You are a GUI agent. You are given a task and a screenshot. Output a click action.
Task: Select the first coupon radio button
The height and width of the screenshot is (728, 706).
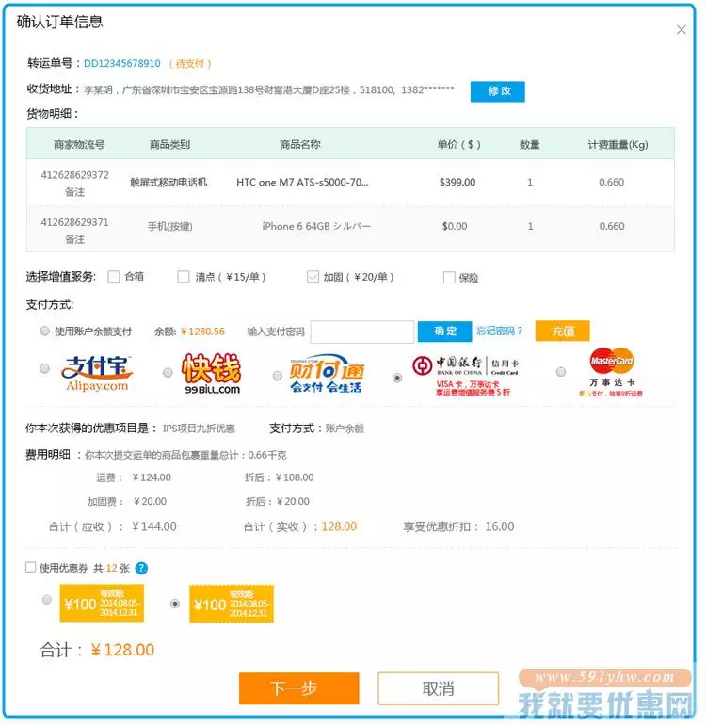pyautogui.click(x=47, y=599)
